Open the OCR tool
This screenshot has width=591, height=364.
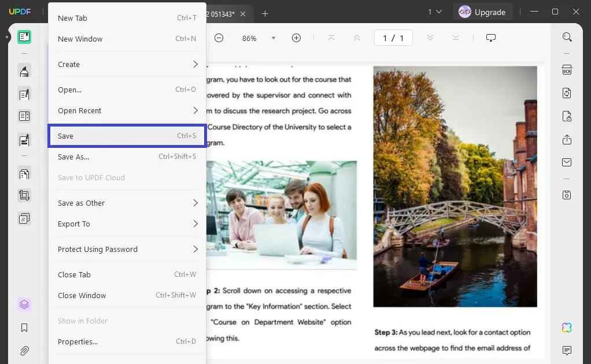coord(567,69)
